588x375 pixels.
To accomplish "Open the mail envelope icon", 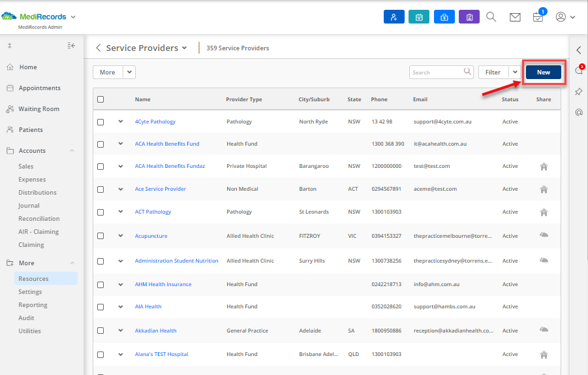I will click(515, 17).
